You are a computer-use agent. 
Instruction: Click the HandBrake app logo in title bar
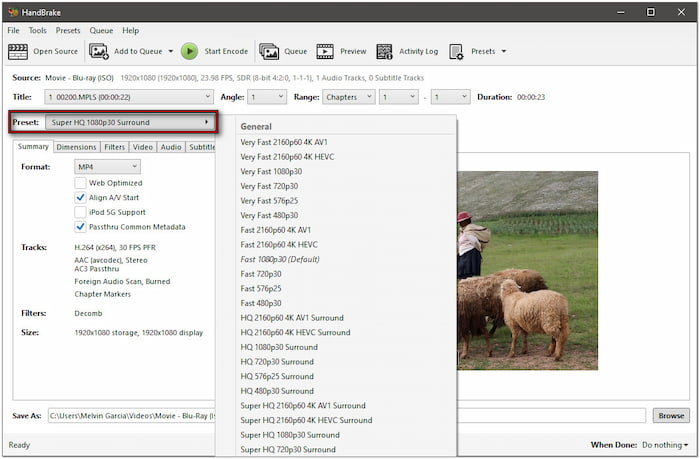click(x=13, y=12)
